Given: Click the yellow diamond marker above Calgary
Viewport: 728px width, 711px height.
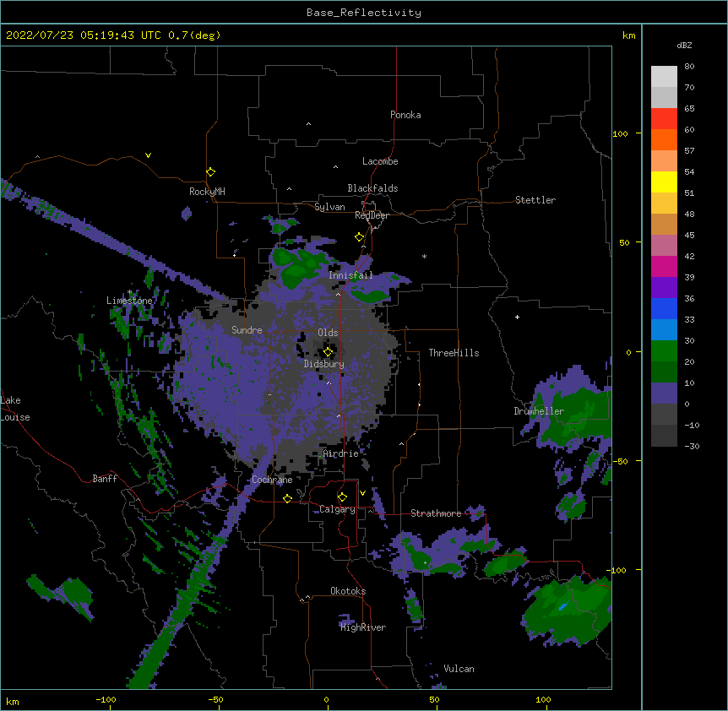Looking at the screenshot, I should point(342,497).
